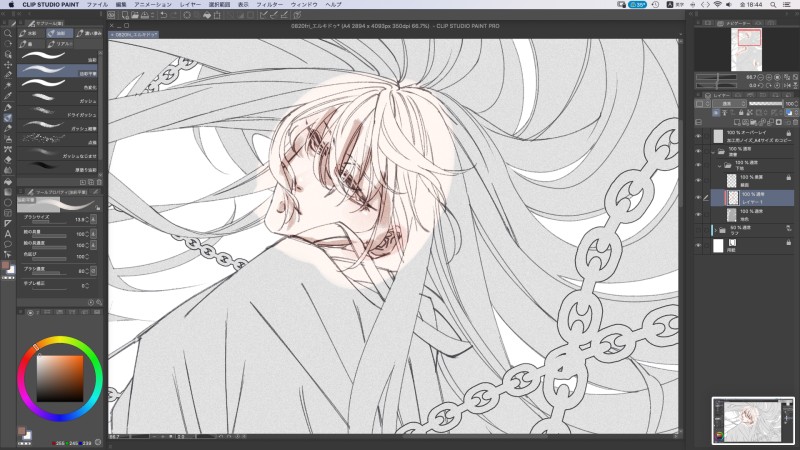Select the Pen tool

pyautogui.click(x=8, y=107)
